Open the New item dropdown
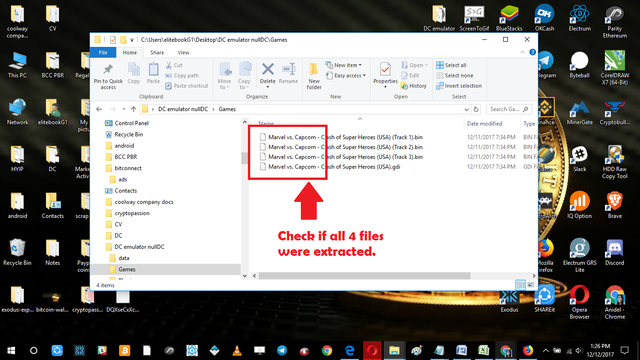 pyautogui.click(x=344, y=65)
